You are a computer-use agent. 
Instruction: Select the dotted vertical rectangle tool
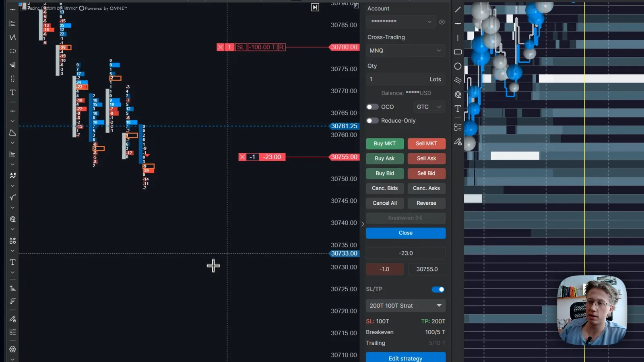(12, 78)
